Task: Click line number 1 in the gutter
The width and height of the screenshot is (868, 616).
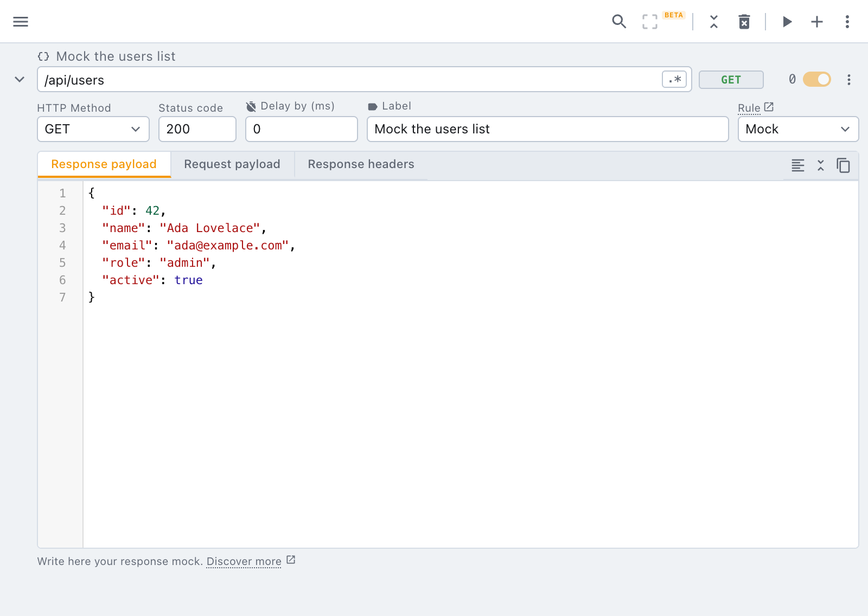Action: coord(62,193)
